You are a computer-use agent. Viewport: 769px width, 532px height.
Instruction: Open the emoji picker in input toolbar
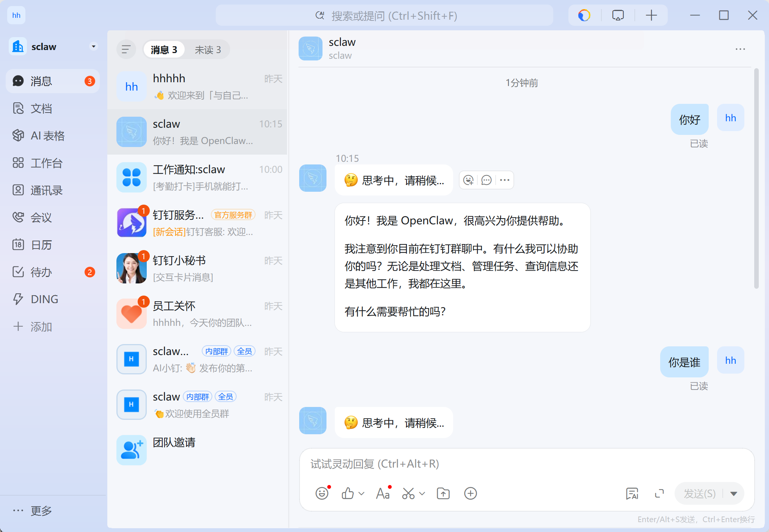coord(322,493)
